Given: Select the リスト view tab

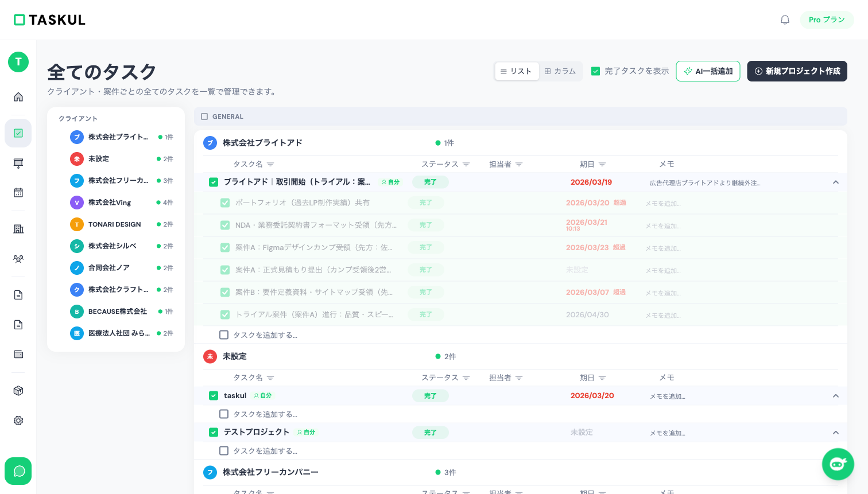Looking at the screenshot, I should click(517, 71).
